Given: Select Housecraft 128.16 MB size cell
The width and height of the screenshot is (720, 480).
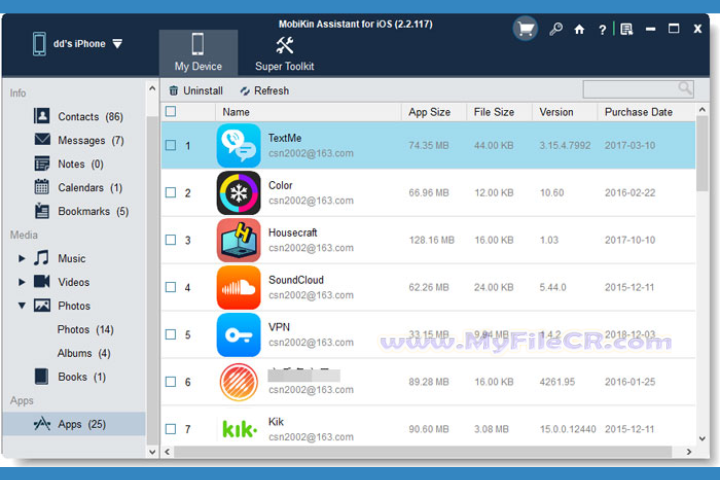Looking at the screenshot, I should click(432, 240).
